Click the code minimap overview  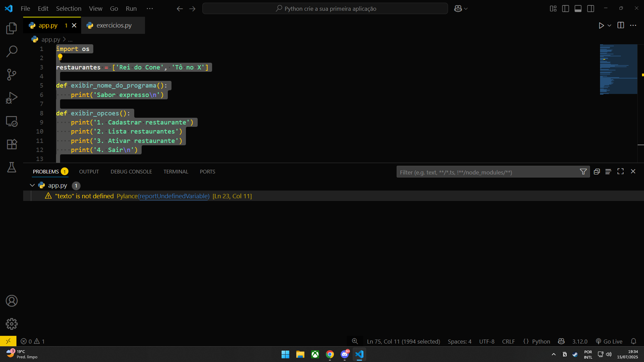618,69
